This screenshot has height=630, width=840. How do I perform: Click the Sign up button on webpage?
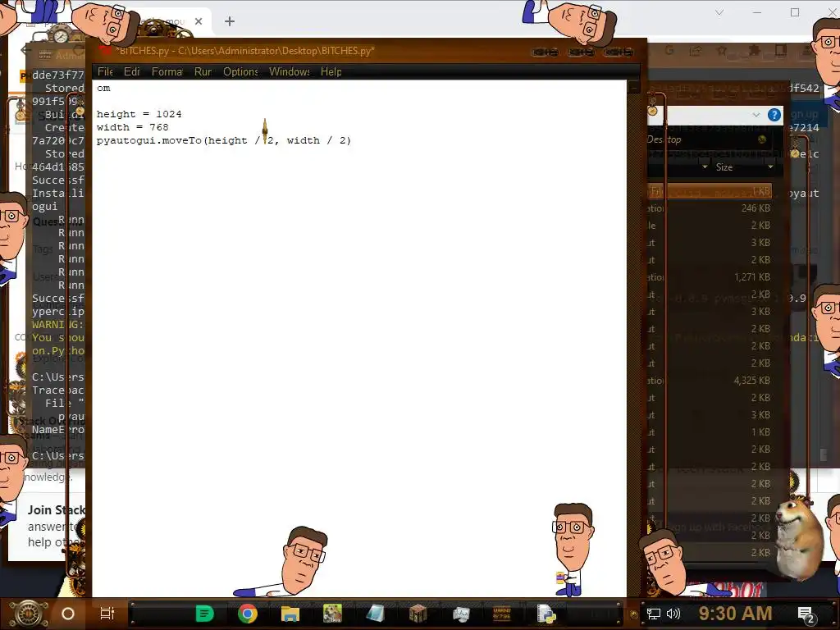(804, 114)
